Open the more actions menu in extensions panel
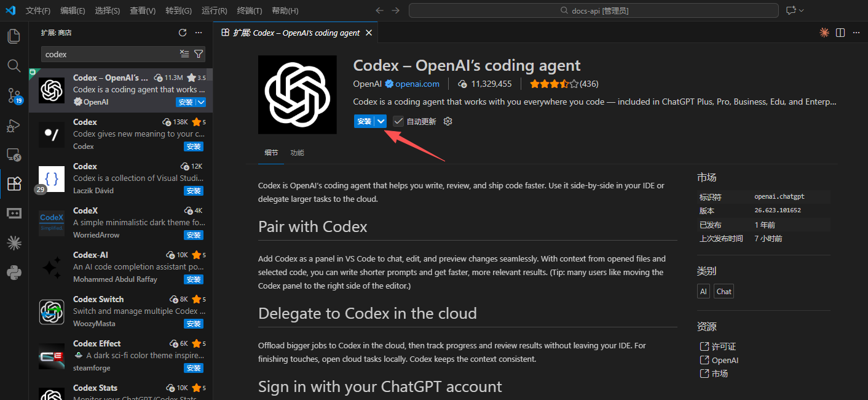The height and width of the screenshot is (400, 868). click(x=199, y=33)
